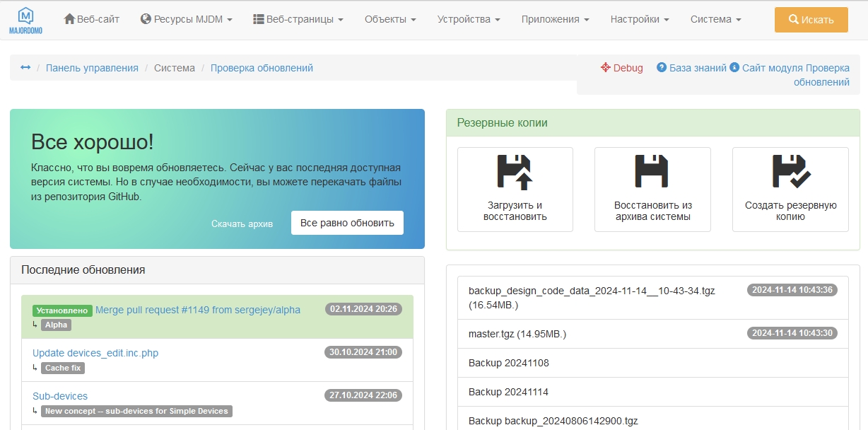The height and width of the screenshot is (430, 868).
Task: Open the Устройства menu
Action: 469,20
